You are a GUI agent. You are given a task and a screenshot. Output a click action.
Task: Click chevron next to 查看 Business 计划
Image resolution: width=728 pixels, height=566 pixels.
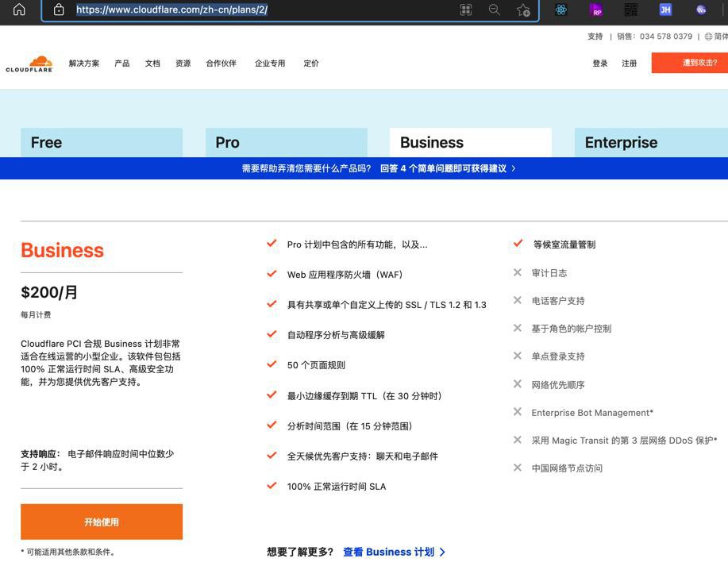[442, 552]
